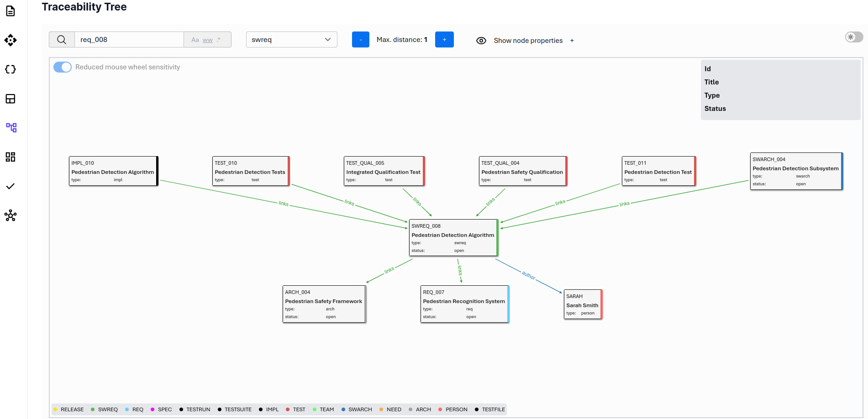This screenshot has height=419, width=868.
Task: Click the SWREQ legend color dot
Action: pyautogui.click(x=93, y=409)
